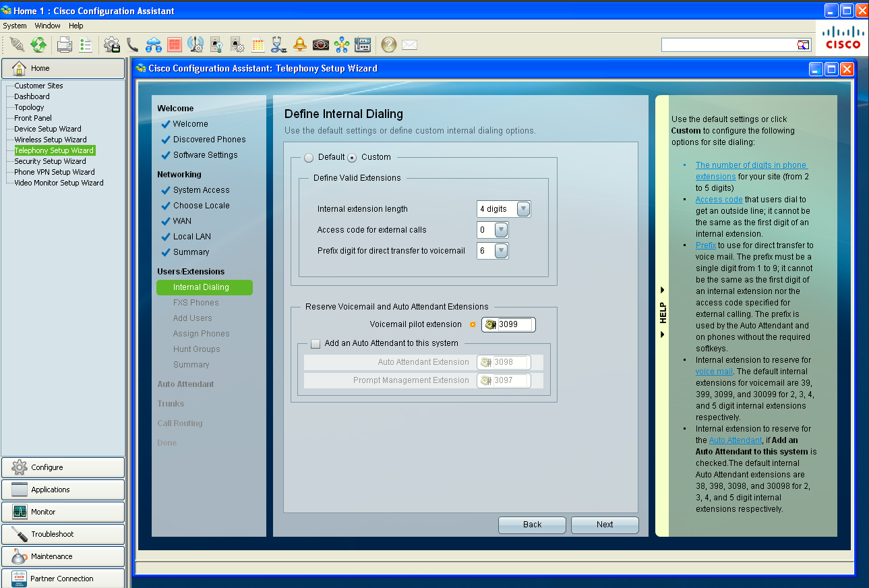The image size is (869, 588).
Task: Open Dashboard in navigation tree
Action: (x=32, y=96)
